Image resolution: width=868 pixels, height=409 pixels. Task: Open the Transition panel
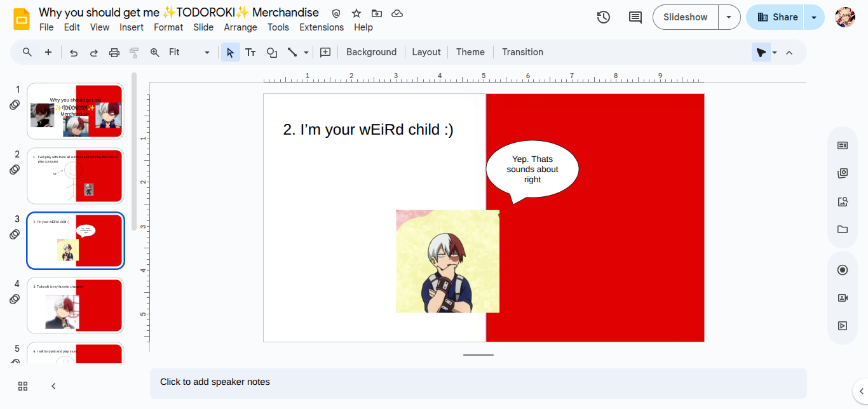point(522,52)
